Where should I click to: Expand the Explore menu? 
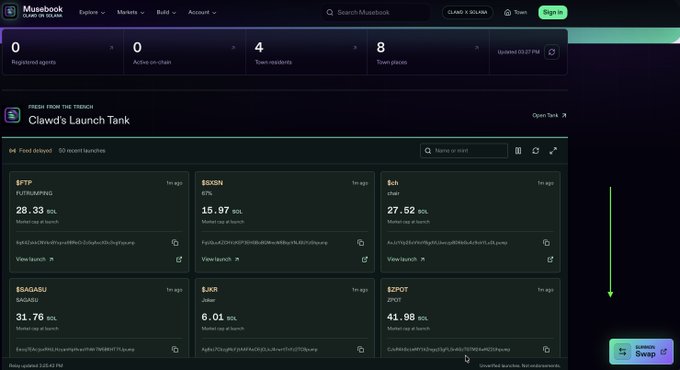92,13
